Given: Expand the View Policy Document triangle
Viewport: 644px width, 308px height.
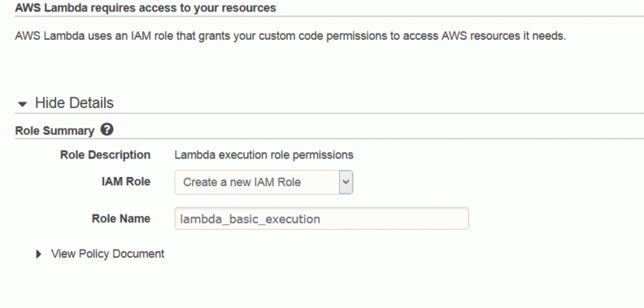Looking at the screenshot, I should [38, 254].
